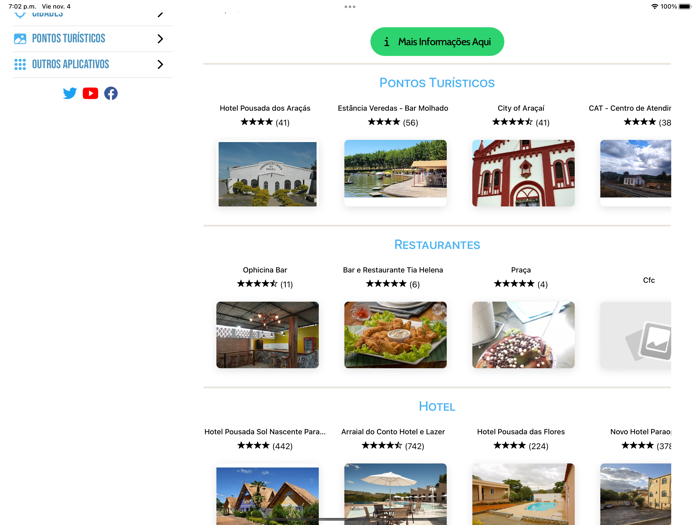Select Praça restaurant title
This screenshot has height=525, width=700.
(521, 270)
